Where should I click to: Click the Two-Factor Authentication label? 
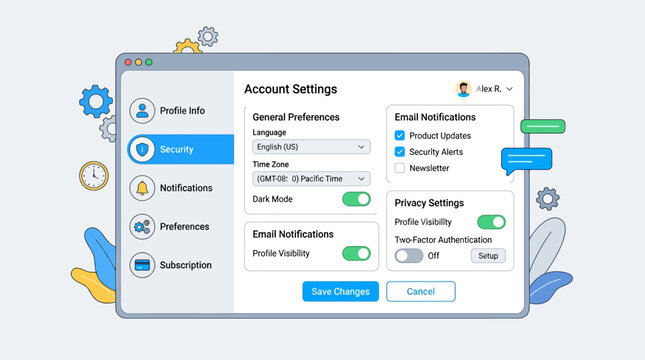(x=443, y=240)
